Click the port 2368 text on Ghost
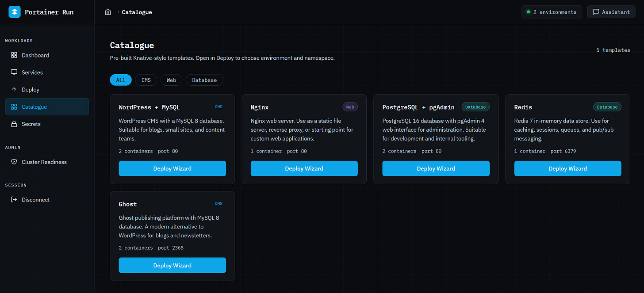This screenshot has height=293, width=644. (171, 248)
